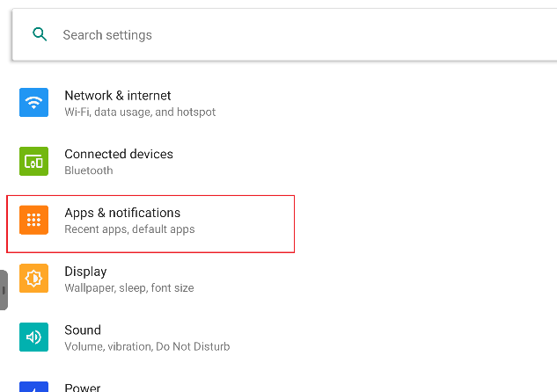Click the green Connected devices icon

click(x=33, y=162)
